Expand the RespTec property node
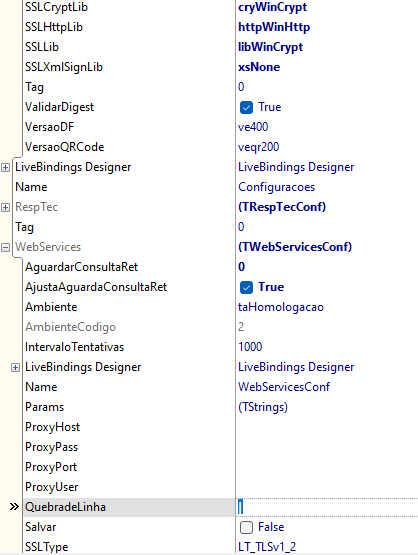This screenshot has height=555, width=418. (x=5, y=207)
